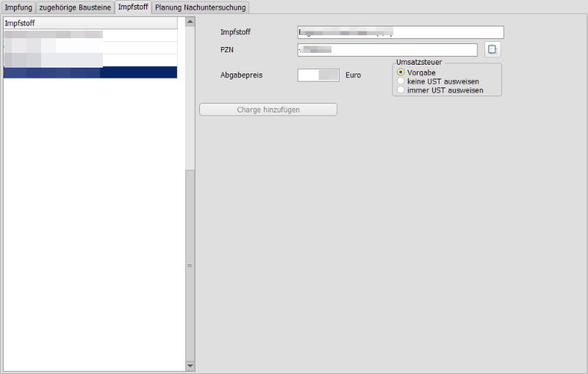Open the 'zugehörige Bausteine' tab
The image size is (588, 374).
(x=75, y=7)
